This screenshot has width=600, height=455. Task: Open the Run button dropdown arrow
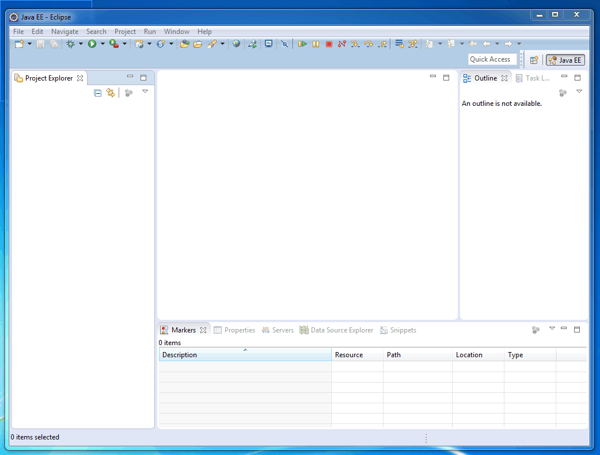103,44
